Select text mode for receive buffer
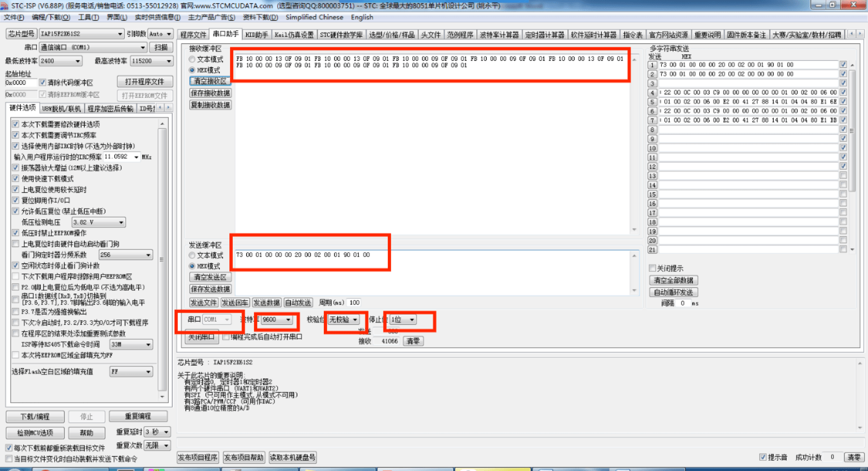The image size is (868, 471). pos(192,59)
